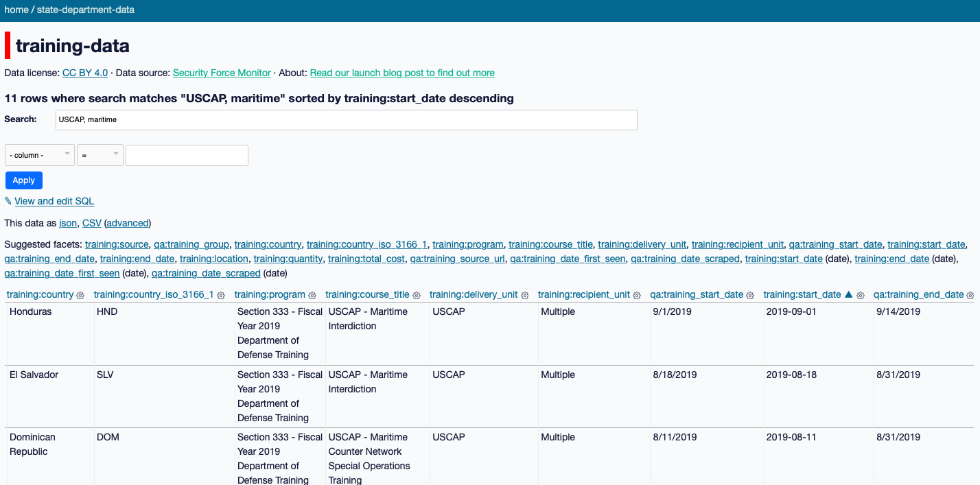980x485 pixels.
Task: Open training:delivery_unit column gear menu
Action: point(524,296)
